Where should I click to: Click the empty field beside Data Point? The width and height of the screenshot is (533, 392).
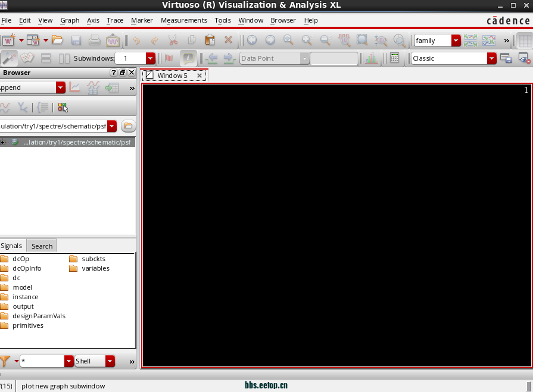tap(334, 58)
